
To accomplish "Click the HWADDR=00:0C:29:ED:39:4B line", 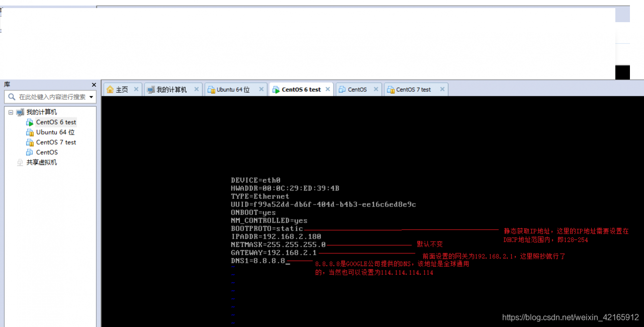I will [x=285, y=188].
